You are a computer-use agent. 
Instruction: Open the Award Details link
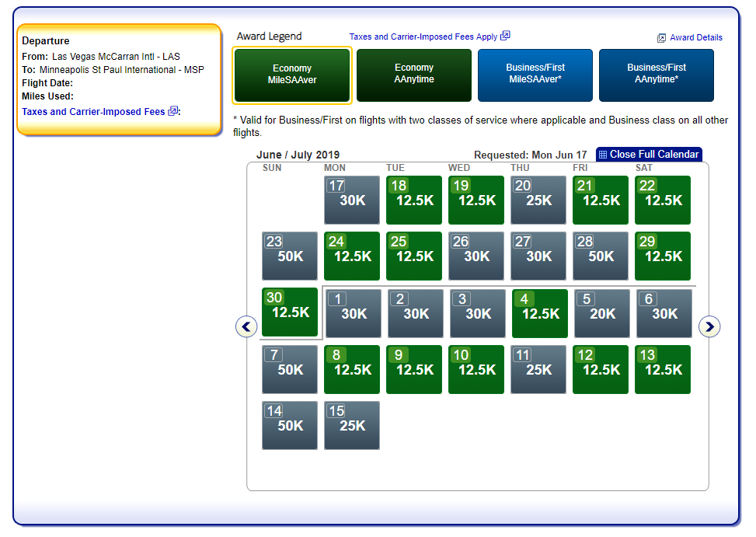point(695,37)
